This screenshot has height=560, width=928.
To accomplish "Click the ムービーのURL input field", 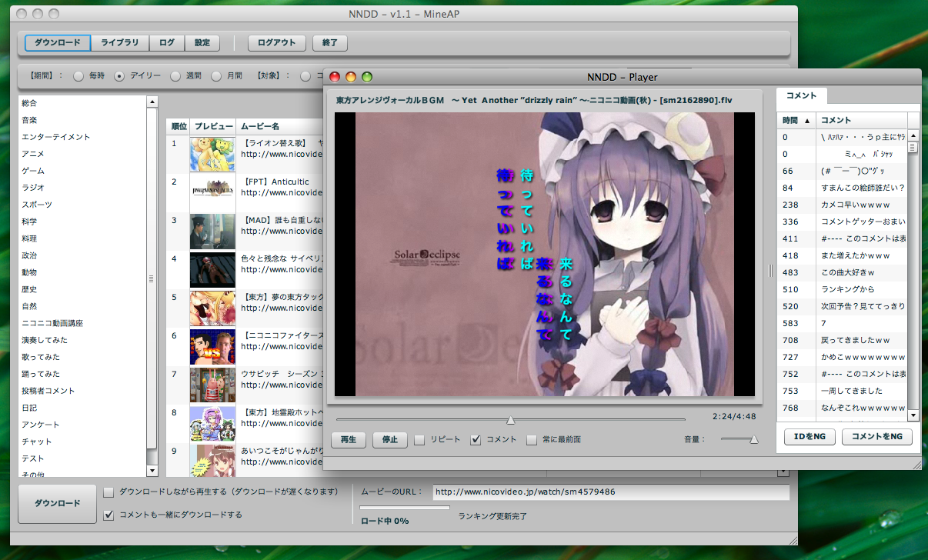I will tap(611, 492).
